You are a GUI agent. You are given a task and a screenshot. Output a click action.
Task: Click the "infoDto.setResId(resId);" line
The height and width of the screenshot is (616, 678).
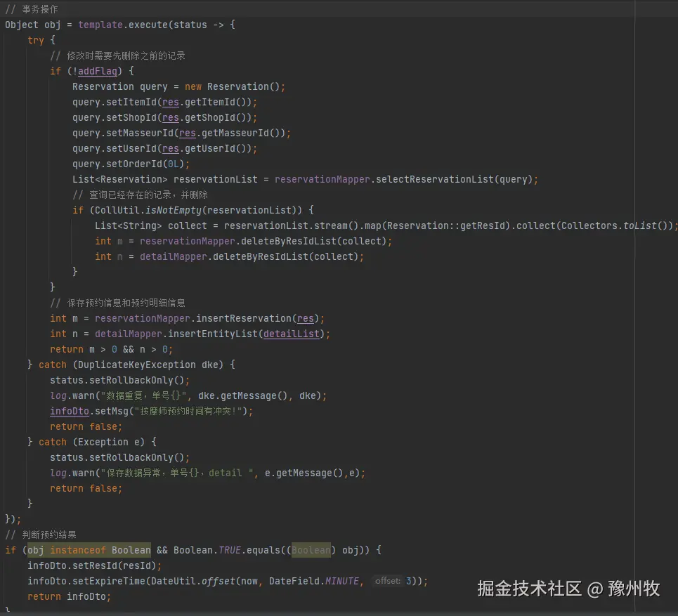click(x=95, y=566)
